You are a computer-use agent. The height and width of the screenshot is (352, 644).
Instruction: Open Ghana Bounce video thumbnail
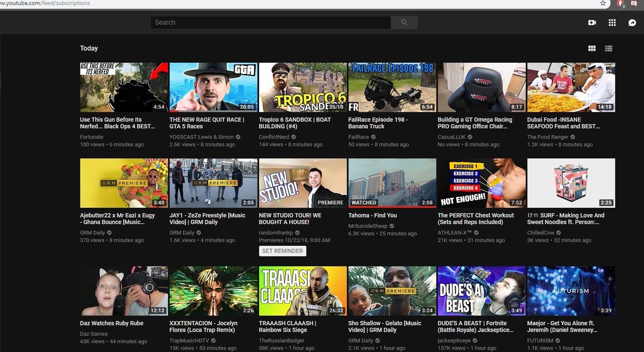click(123, 183)
